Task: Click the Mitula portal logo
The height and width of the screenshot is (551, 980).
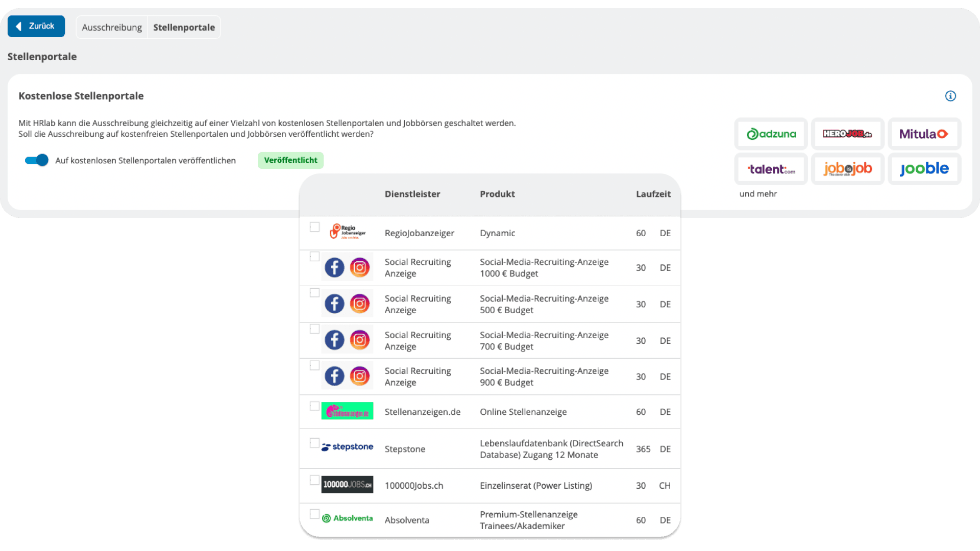Action: pyautogui.click(x=924, y=134)
